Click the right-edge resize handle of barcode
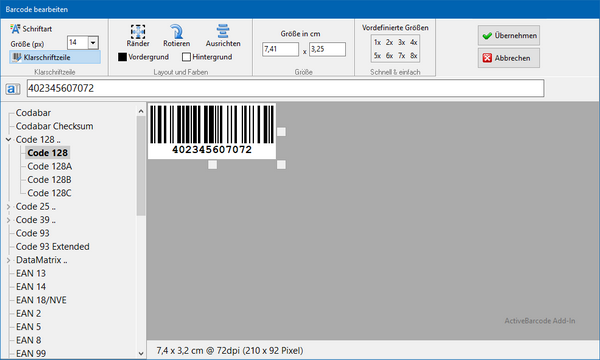The height and width of the screenshot is (360, 600). pos(281,132)
